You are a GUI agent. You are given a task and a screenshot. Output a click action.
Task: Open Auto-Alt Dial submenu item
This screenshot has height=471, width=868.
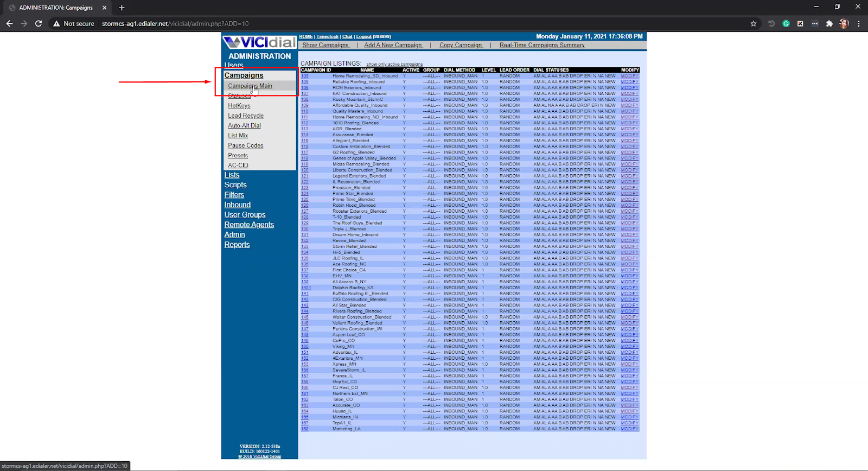244,125
